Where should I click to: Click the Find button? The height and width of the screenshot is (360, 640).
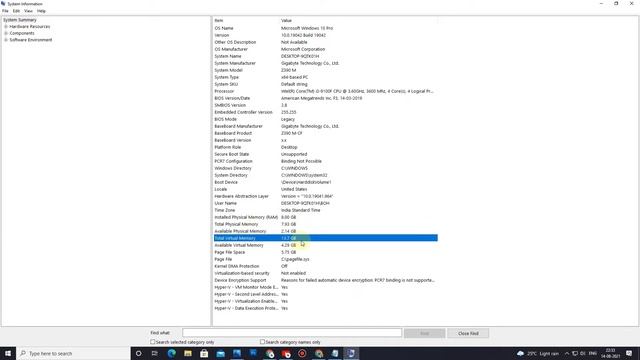coord(424,333)
